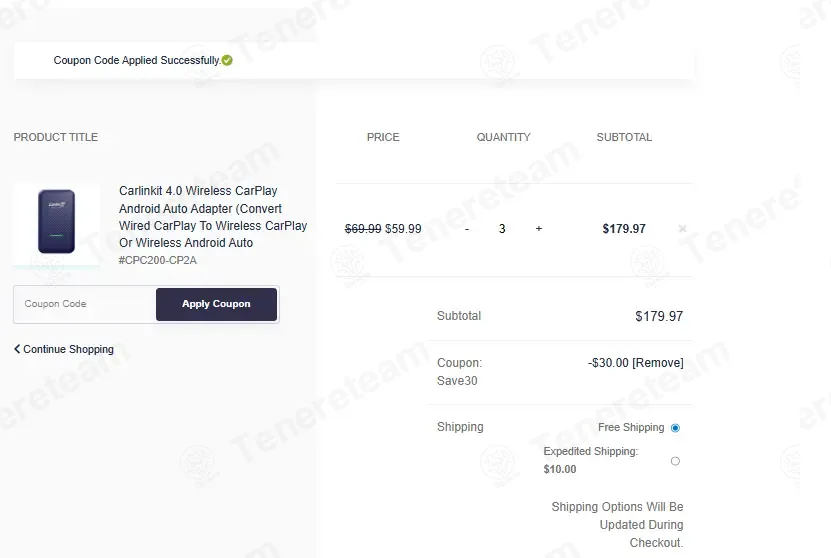Decrease quantity with the minus button
Viewport: 831px width, 558px height.
[467, 229]
